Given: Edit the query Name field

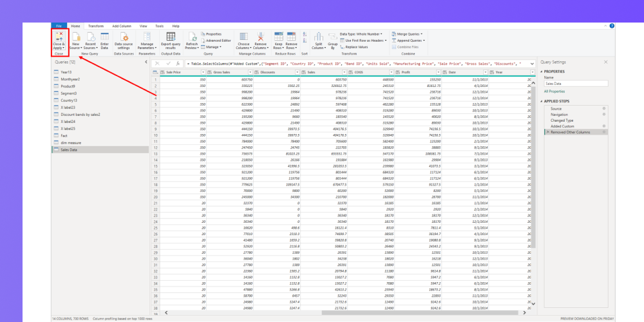Looking at the screenshot, I should pos(576,83).
